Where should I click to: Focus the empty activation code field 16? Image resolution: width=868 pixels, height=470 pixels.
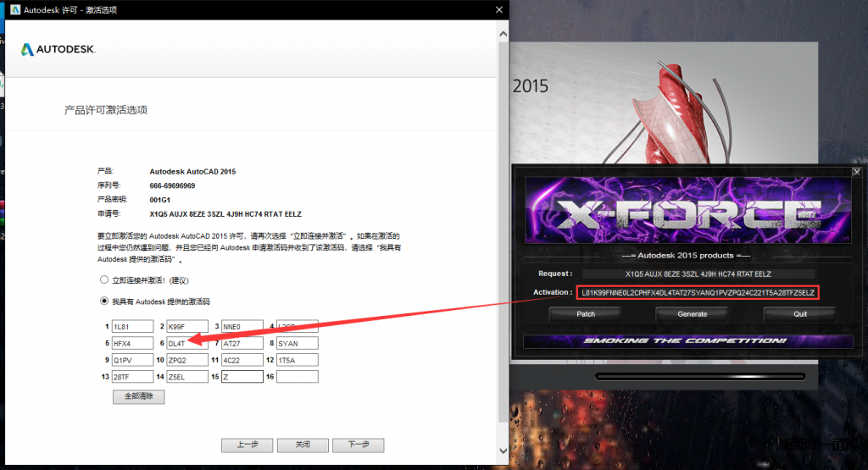297,376
